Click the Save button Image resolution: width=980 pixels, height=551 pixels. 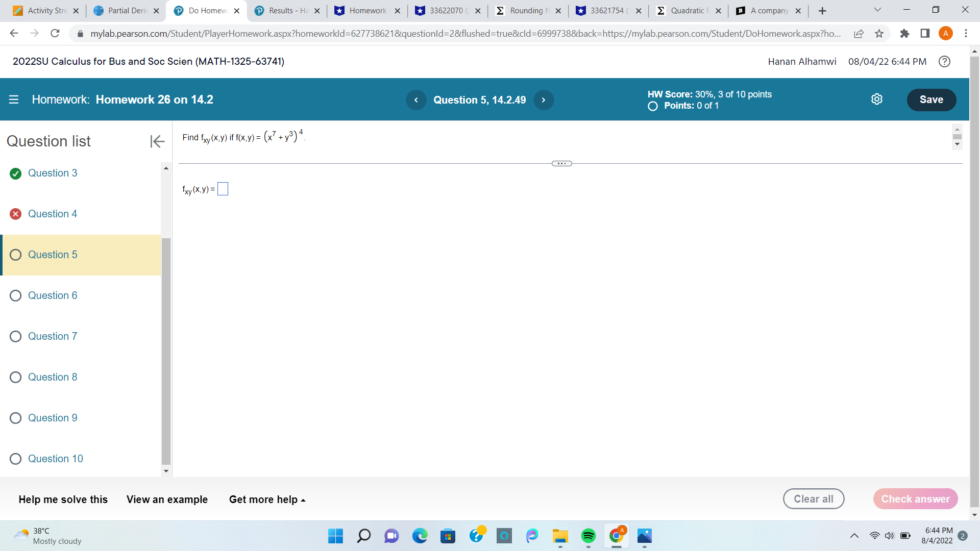(931, 100)
